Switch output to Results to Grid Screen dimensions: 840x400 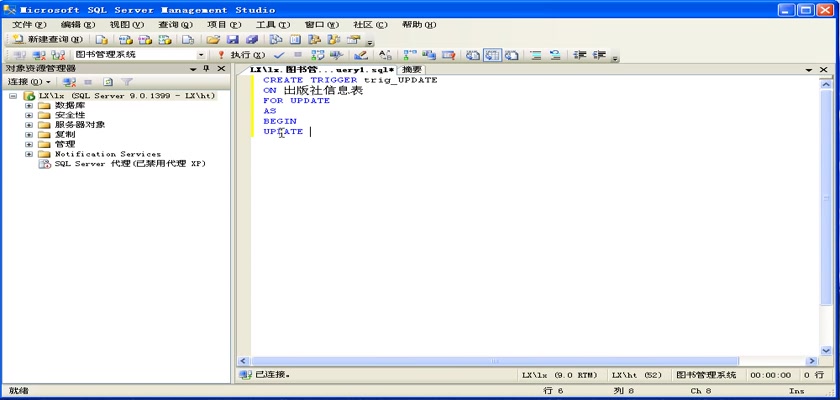pos(492,55)
